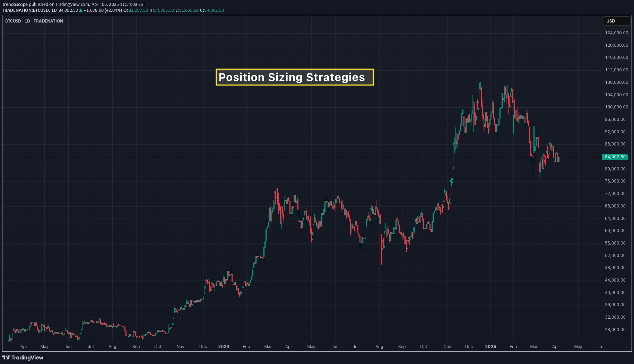
Task: Click the C:84,002.50 close value in header
Action: click(212, 10)
